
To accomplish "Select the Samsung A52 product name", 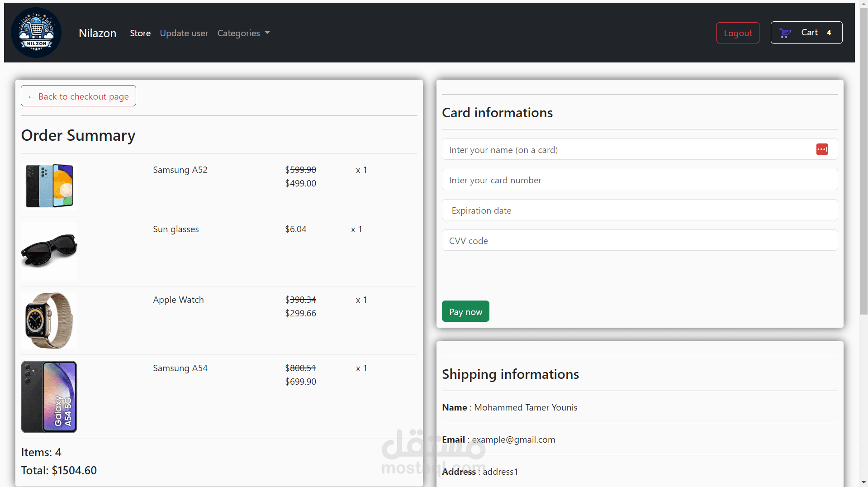I will click(x=180, y=170).
